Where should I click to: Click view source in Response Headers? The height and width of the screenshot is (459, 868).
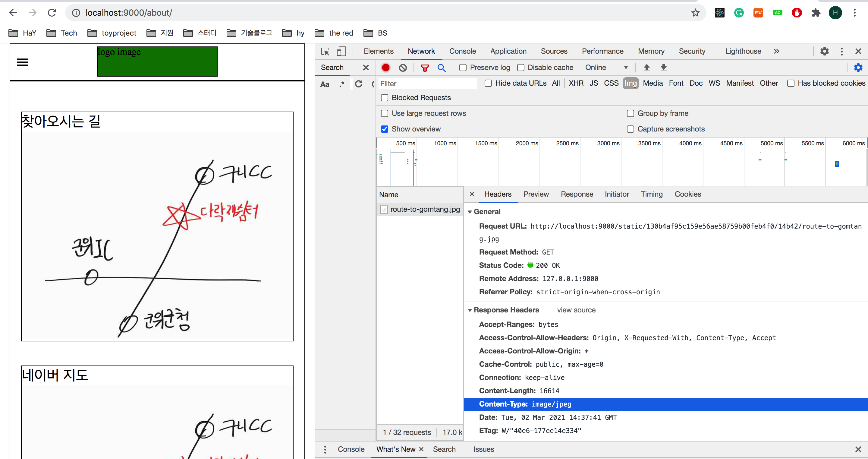[x=576, y=310]
